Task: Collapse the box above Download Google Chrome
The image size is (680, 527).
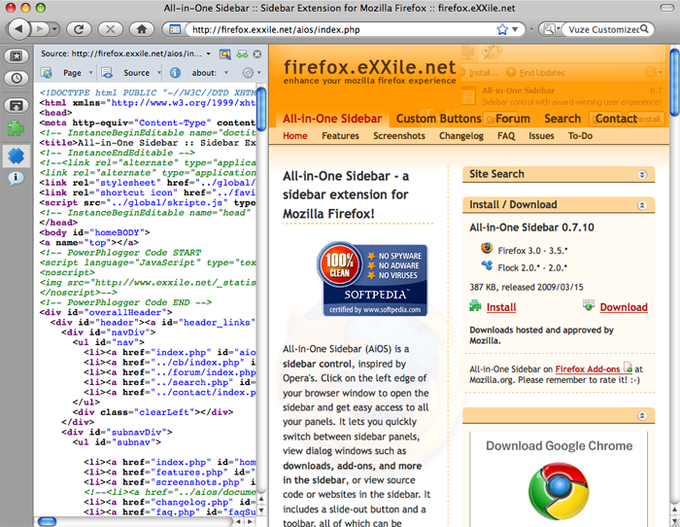Action: (642, 416)
